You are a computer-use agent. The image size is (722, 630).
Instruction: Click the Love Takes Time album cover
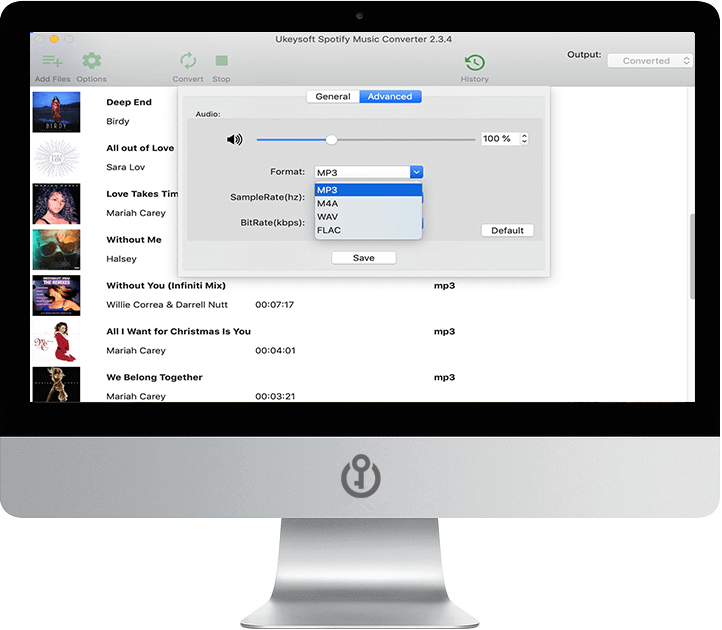pos(56,204)
